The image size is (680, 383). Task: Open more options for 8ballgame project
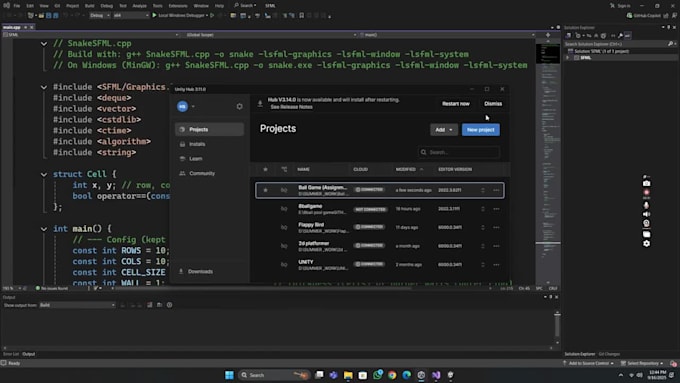[496, 209]
